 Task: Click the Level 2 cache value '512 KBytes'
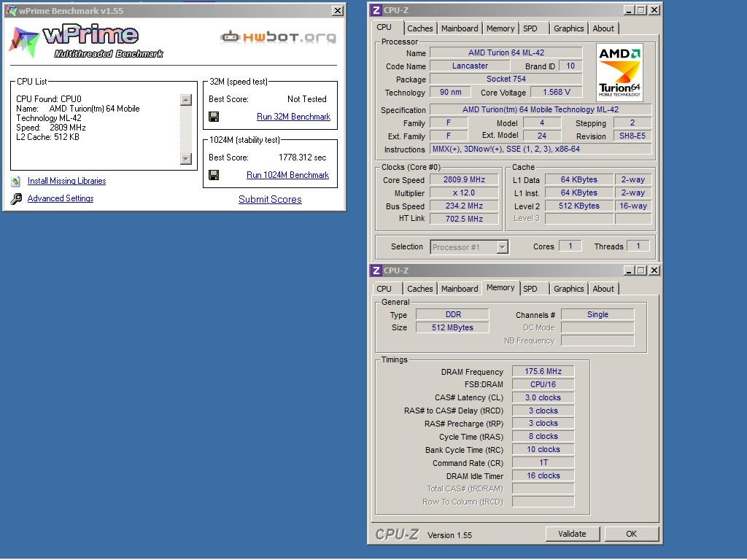click(578, 206)
